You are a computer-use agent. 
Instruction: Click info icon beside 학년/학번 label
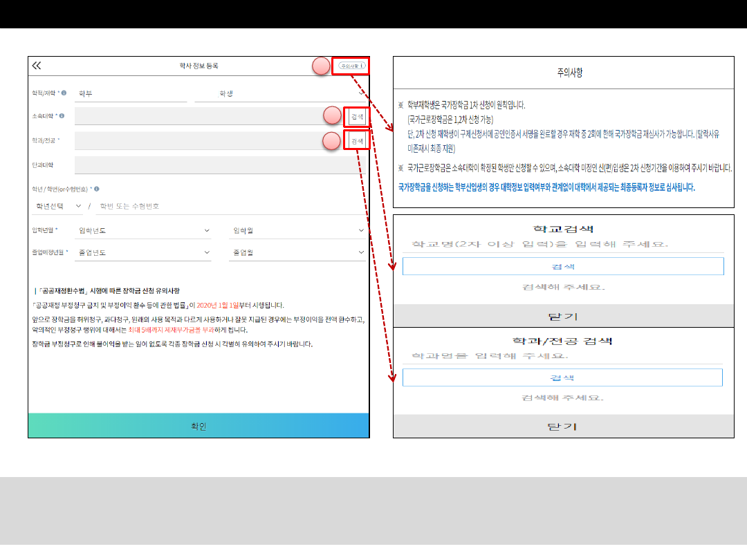click(x=96, y=189)
